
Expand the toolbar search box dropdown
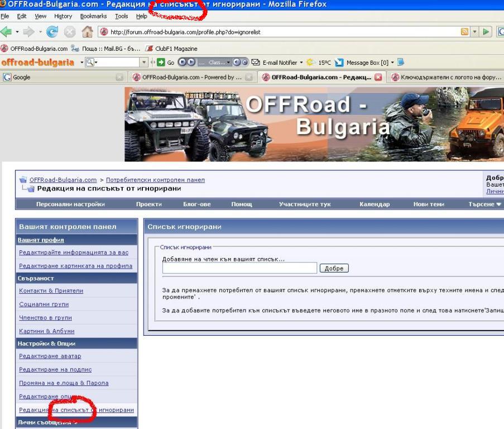point(143,63)
